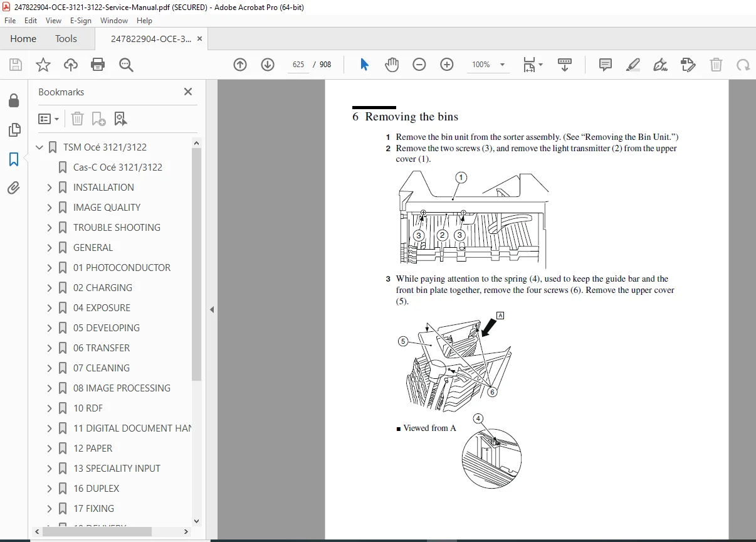
Task: Click the page number input field
Action: pyautogui.click(x=298, y=65)
